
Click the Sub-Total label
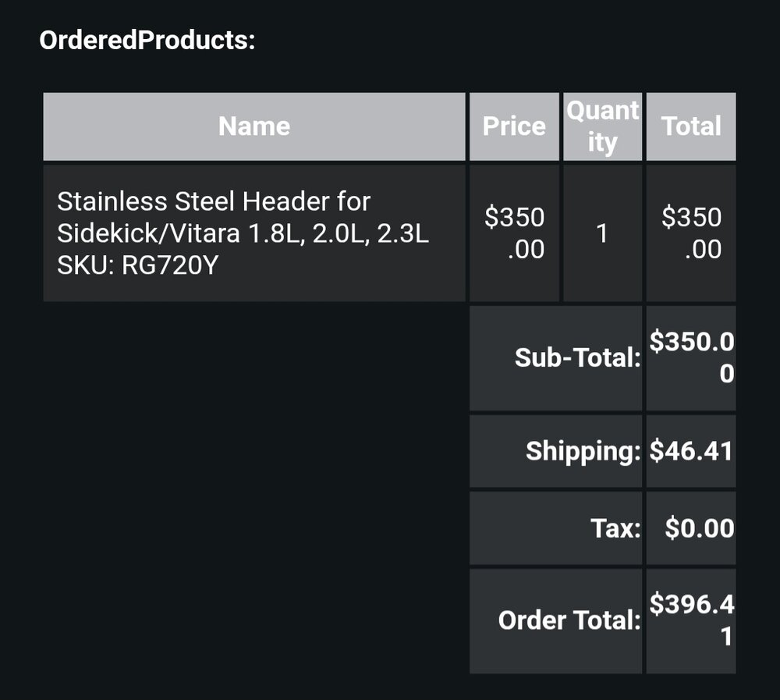tap(577, 358)
